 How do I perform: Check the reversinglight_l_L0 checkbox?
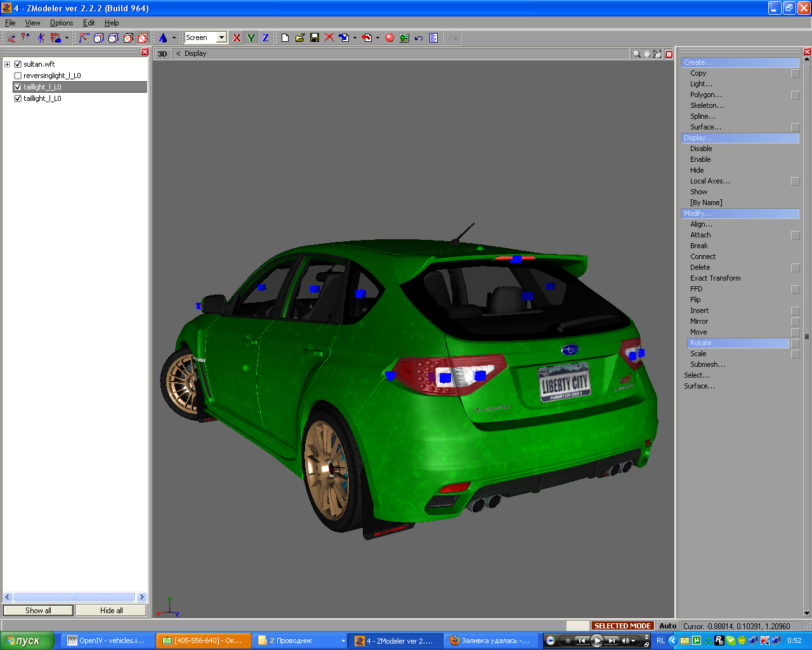click(x=18, y=76)
